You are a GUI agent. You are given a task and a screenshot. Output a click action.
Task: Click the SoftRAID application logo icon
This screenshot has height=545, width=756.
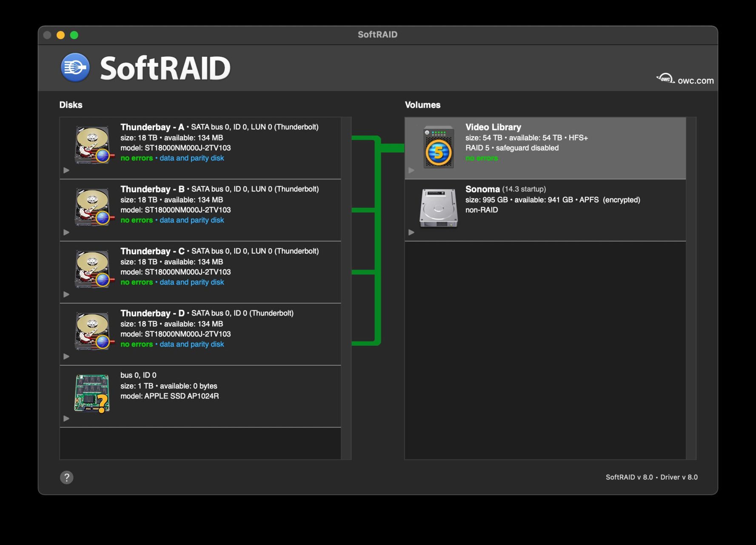click(x=76, y=67)
